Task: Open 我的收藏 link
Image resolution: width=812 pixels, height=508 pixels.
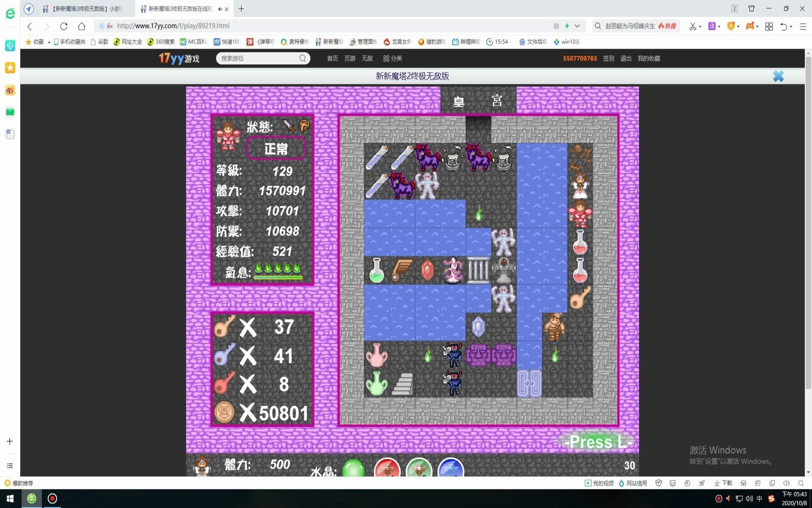Action: [x=649, y=58]
